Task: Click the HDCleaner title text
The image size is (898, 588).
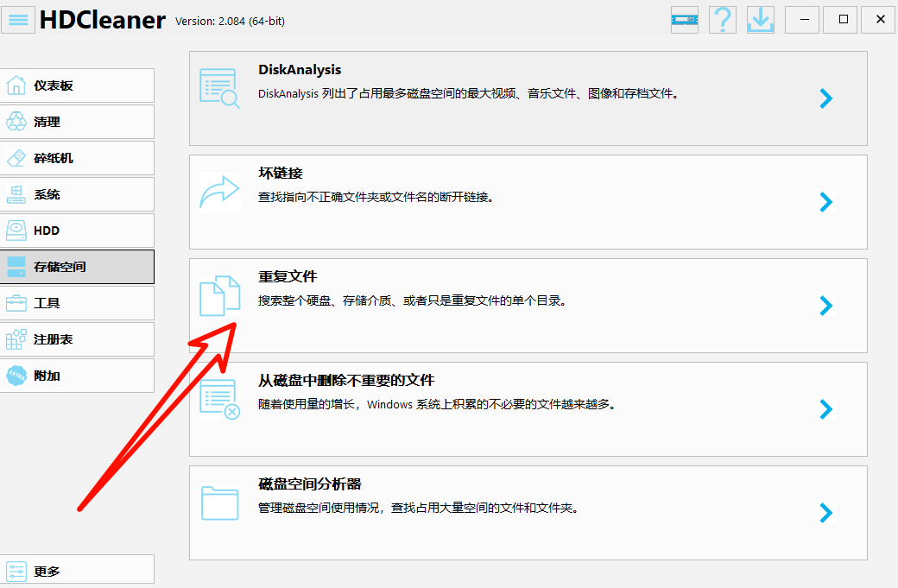Action: click(103, 20)
